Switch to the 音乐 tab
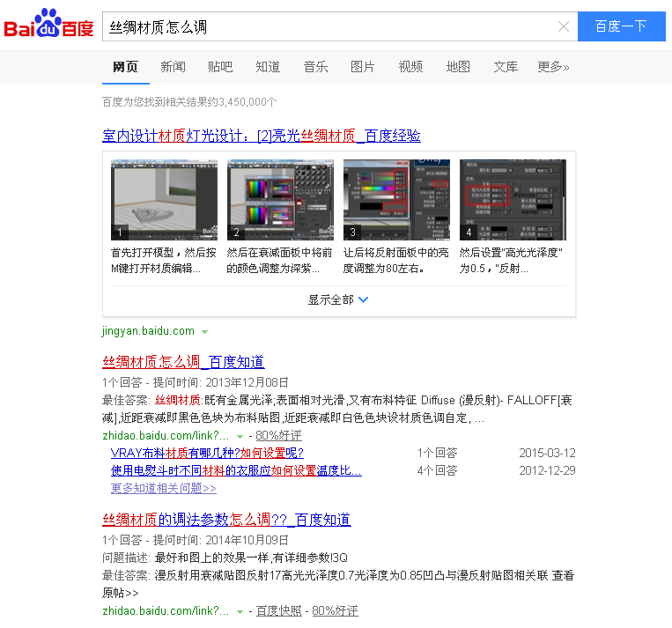 (316, 67)
